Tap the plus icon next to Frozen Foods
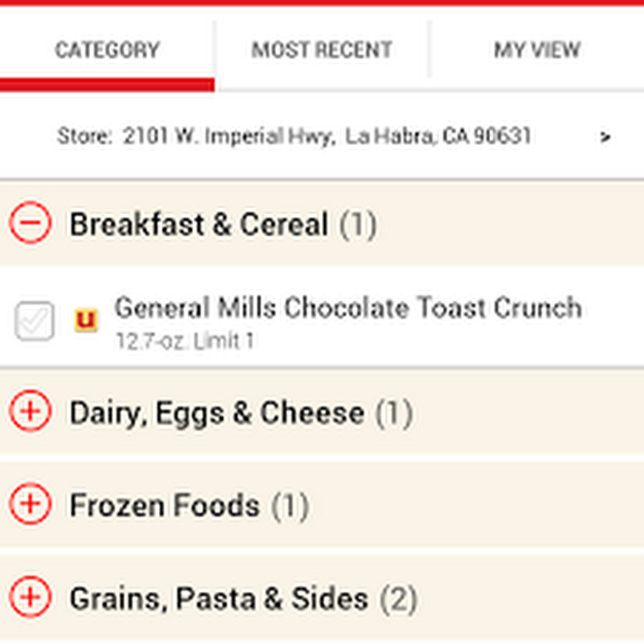 [x=30, y=504]
